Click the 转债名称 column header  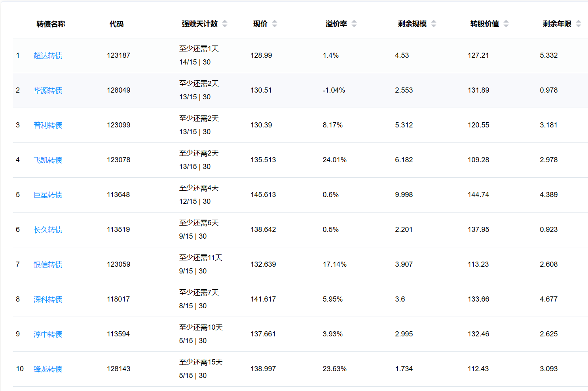point(51,24)
